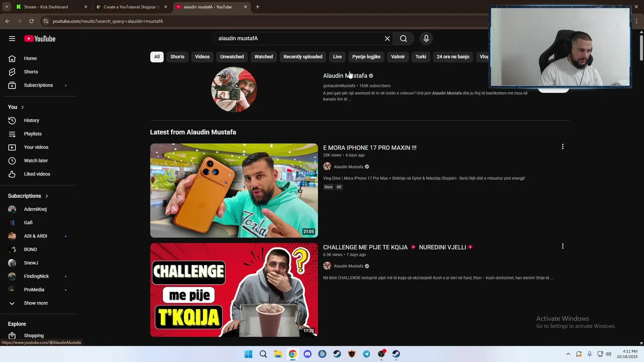Open the Alaudin Mustafa channel title
644x362 pixels.
(x=345, y=76)
